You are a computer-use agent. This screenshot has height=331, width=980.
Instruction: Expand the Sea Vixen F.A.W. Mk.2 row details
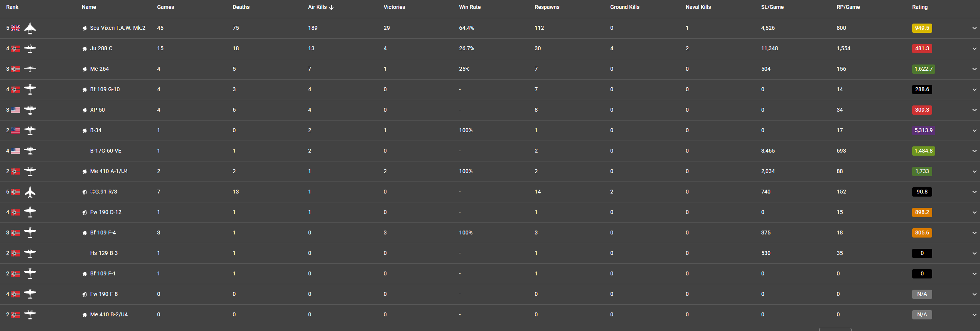[x=974, y=28]
